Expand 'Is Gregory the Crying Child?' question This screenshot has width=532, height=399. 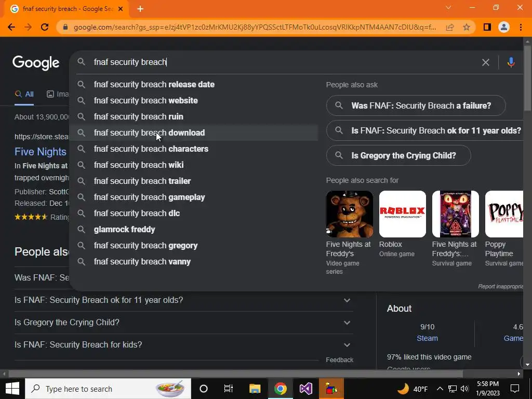tap(183, 322)
